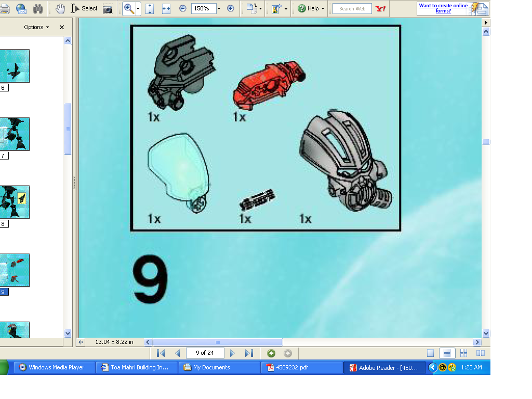Switch to Continuous page layout
This screenshot has height=399, width=532.
click(x=447, y=353)
